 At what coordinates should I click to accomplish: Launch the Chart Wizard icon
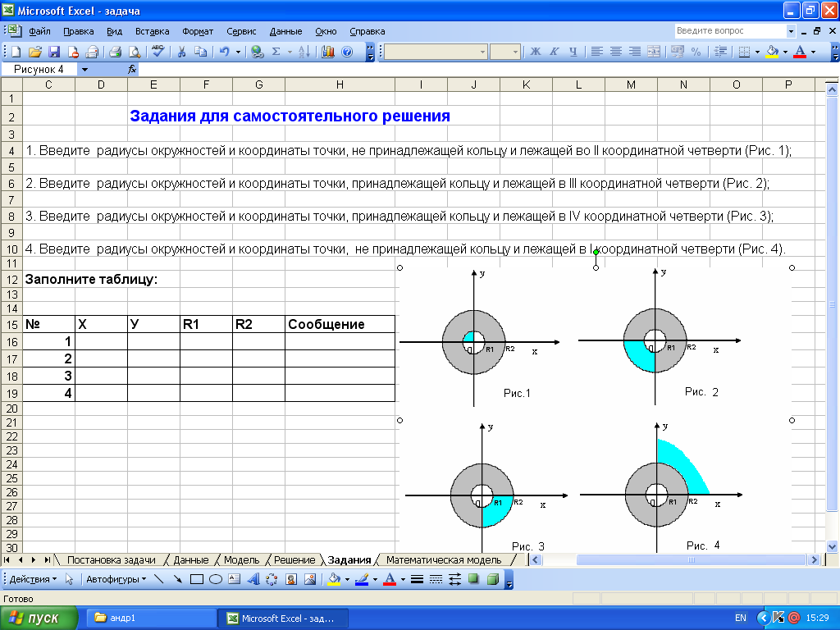coord(328,52)
